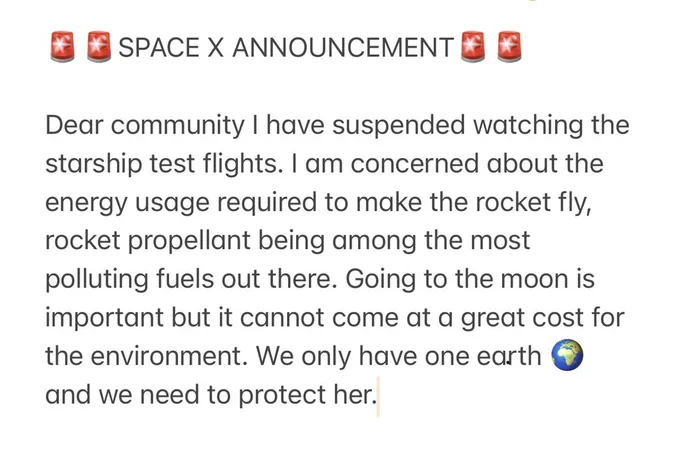Click the siren emoji right after ANNOUNCEMENT
The image size is (680, 458).
point(473,47)
